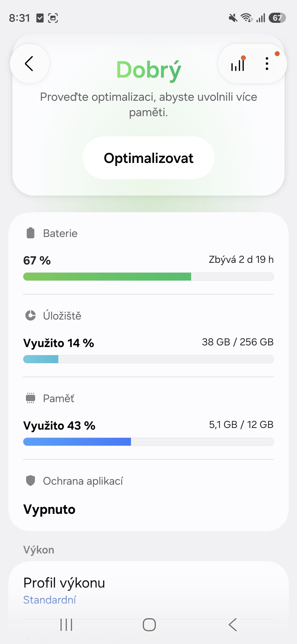Image resolution: width=297 pixels, height=644 pixels.
Task: Open the usage statistics bar chart icon
Action: pos(238,64)
